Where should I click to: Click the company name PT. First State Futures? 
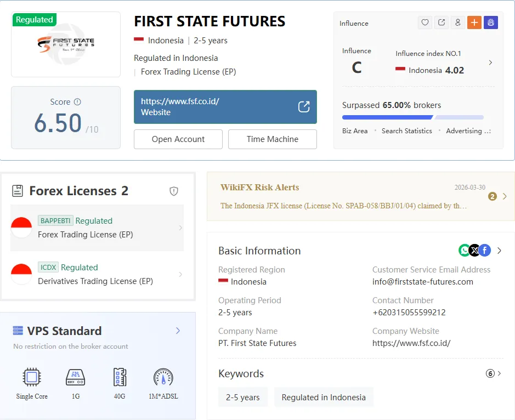point(257,343)
